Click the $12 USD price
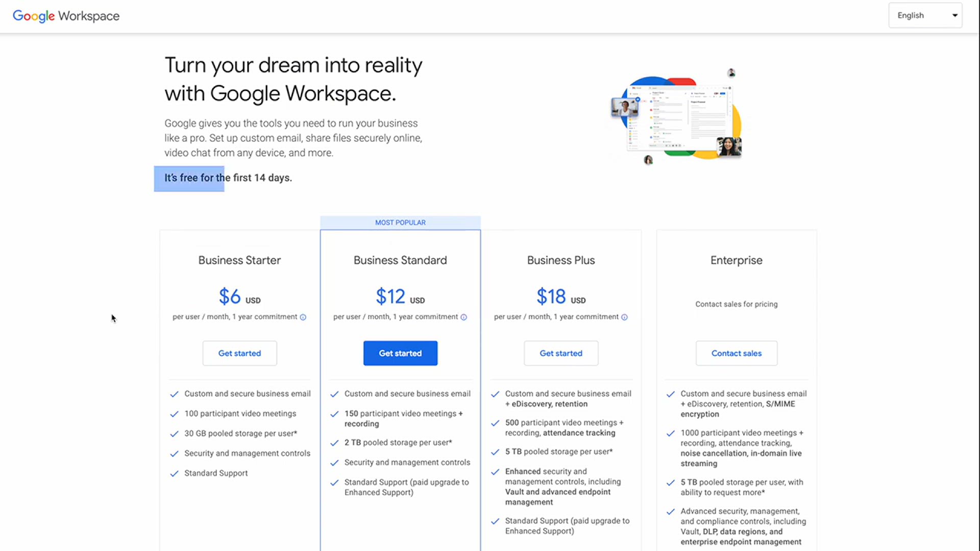 click(x=400, y=296)
